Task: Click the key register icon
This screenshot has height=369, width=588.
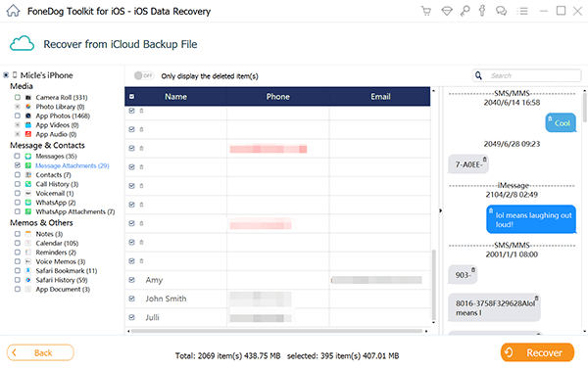Action: click(x=465, y=11)
